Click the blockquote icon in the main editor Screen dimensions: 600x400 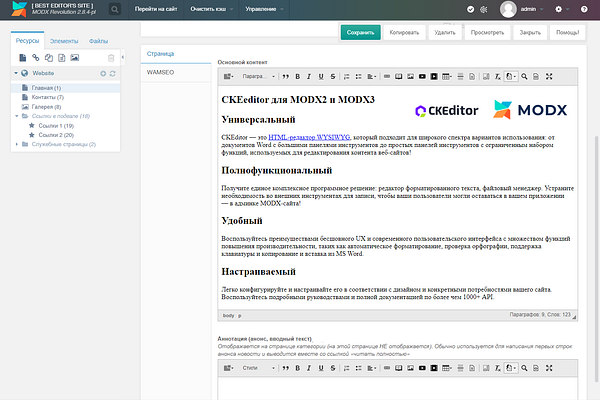click(x=285, y=77)
